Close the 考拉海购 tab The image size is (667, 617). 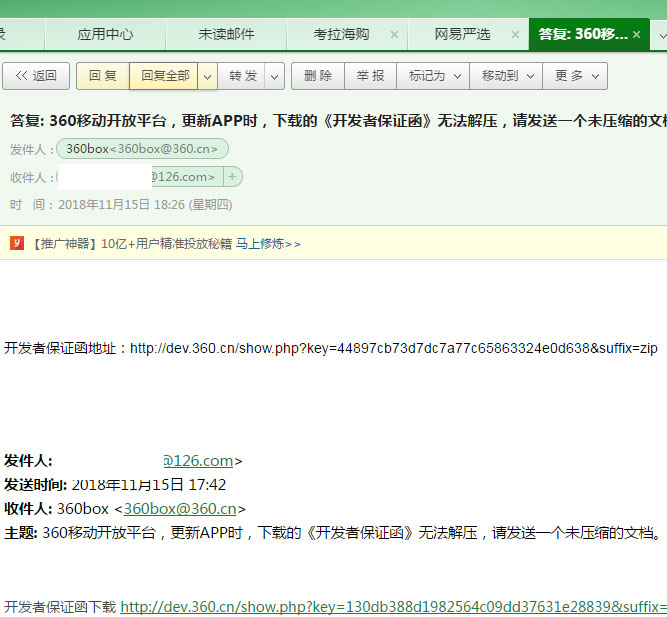tap(394, 34)
